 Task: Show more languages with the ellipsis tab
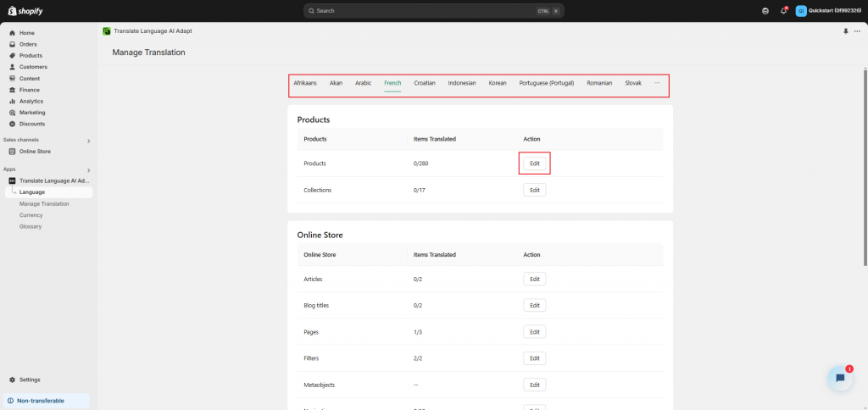pyautogui.click(x=656, y=83)
